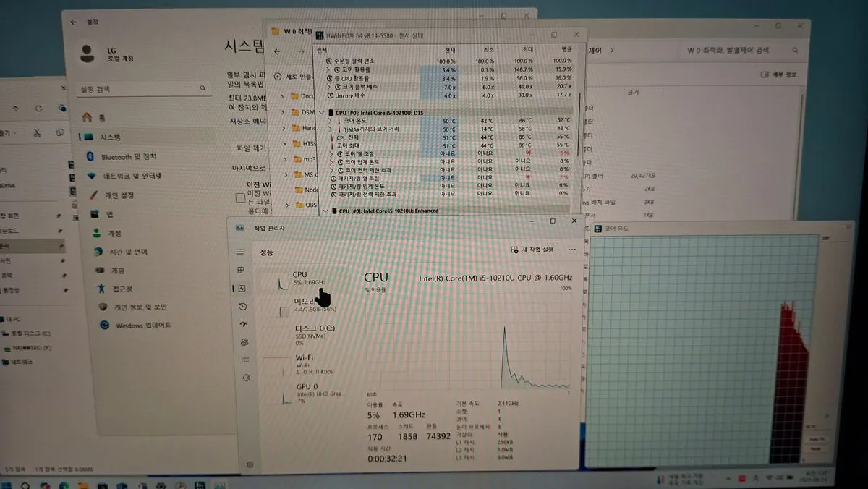
Task: Open Windows 업데이트 settings page
Action: (142, 326)
